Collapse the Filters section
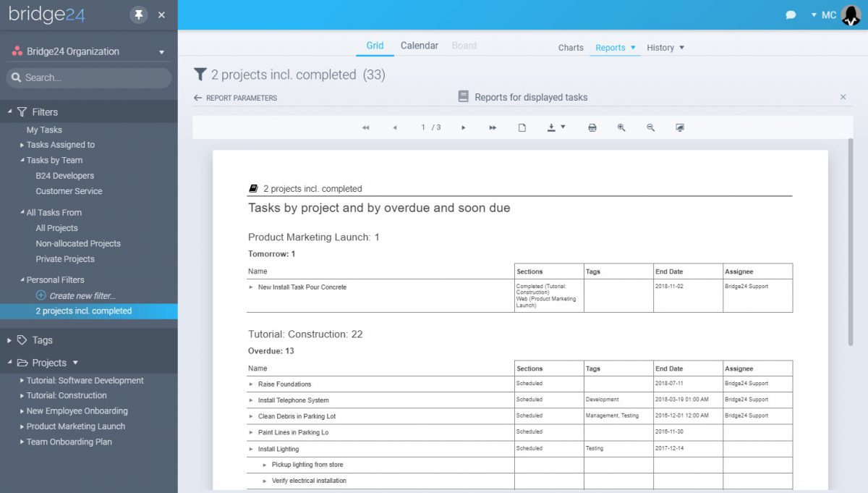Viewport: 868px width, 493px height. pyautogui.click(x=10, y=112)
